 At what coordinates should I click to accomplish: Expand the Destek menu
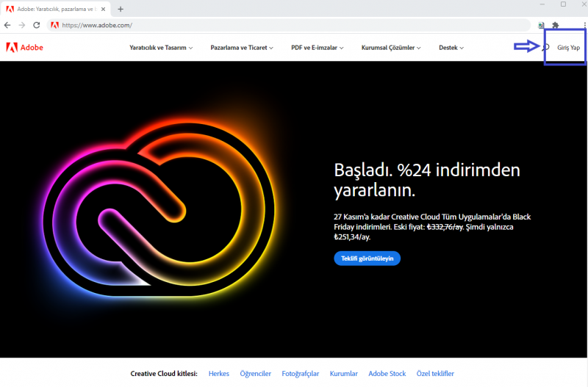point(451,48)
